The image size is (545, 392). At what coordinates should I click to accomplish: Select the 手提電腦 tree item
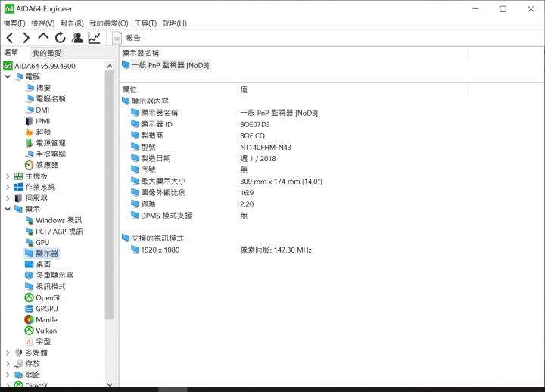click(x=45, y=154)
